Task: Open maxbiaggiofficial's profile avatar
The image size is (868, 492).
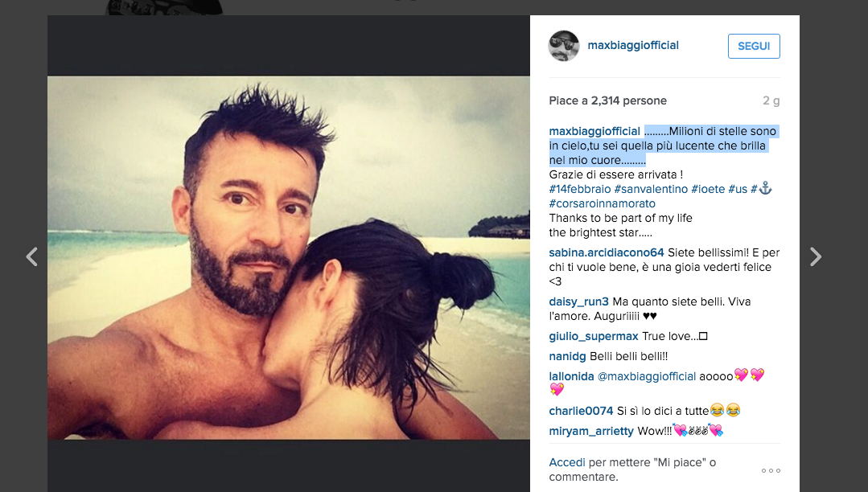Action: pyautogui.click(x=564, y=46)
